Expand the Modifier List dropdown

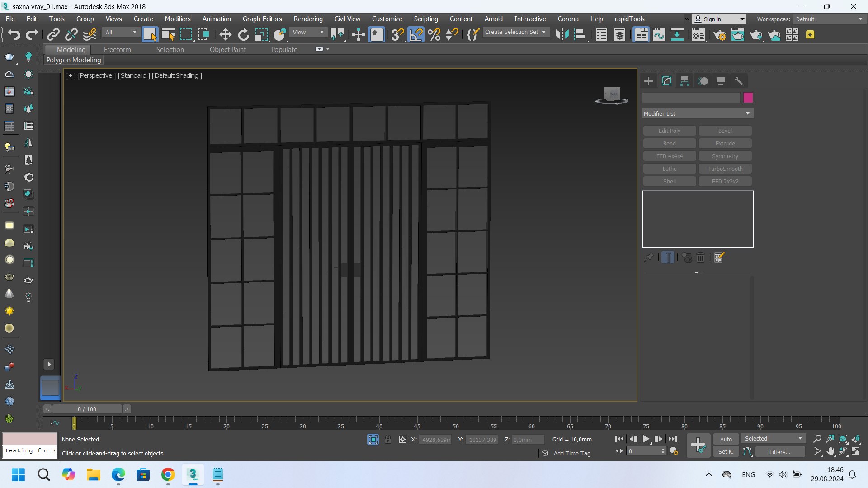[x=698, y=113]
